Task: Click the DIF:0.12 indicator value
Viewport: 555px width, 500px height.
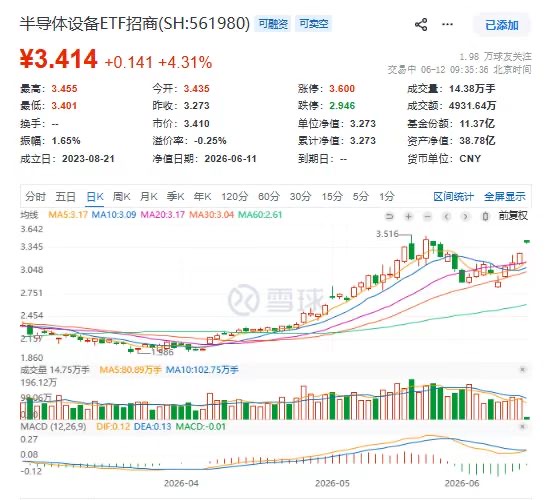Action: pos(113,427)
